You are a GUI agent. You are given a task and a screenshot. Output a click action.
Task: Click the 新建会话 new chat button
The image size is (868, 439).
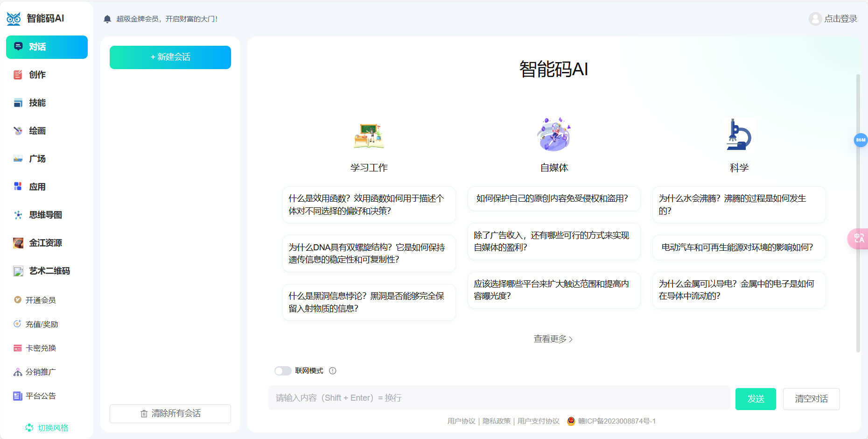point(170,57)
